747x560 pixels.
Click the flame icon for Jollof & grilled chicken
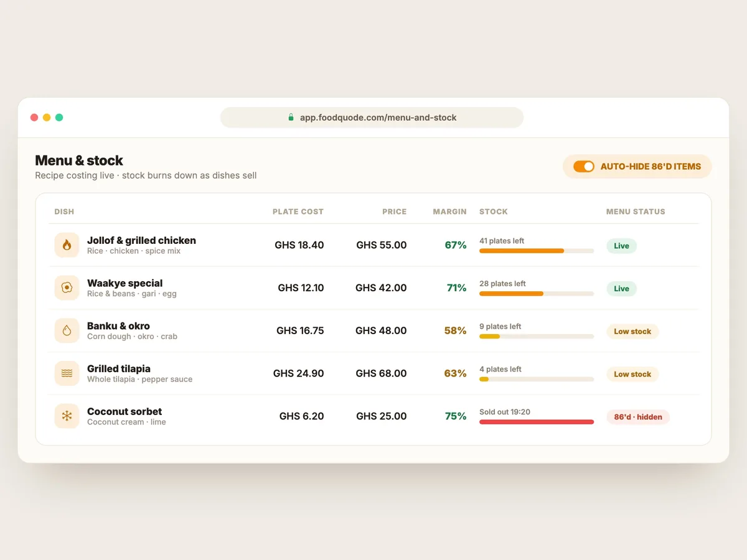67,245
